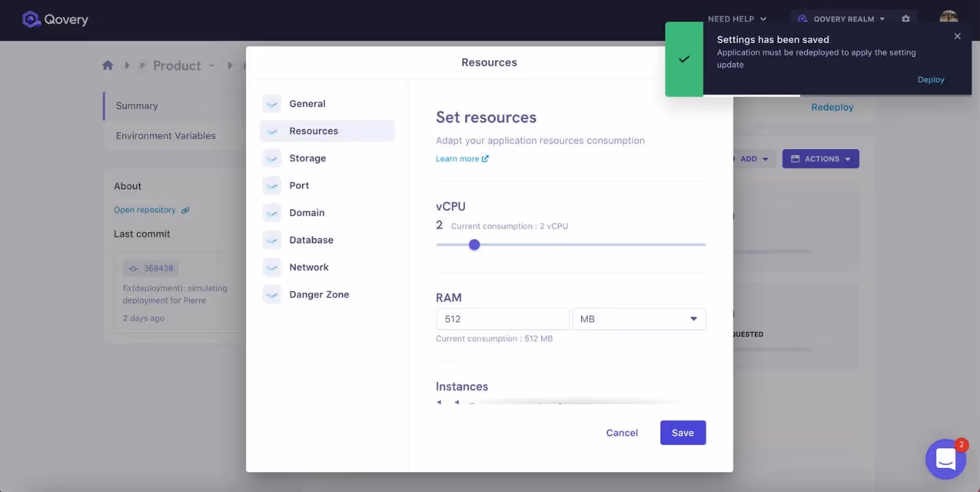Click the Product breadcrumb text
Screen dimensions: 980x492
(x=177, y=66)
